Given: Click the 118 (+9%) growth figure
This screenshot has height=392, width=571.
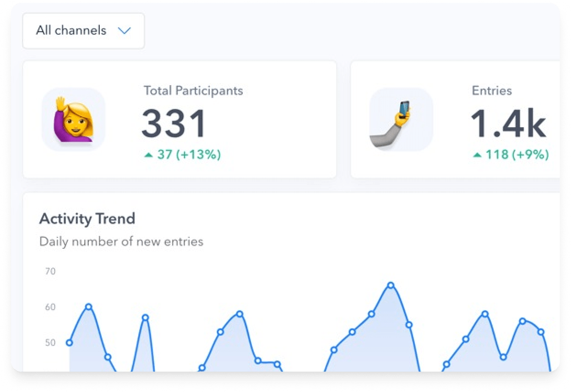Looking at the screenshot, I should (x=517, y=155).
